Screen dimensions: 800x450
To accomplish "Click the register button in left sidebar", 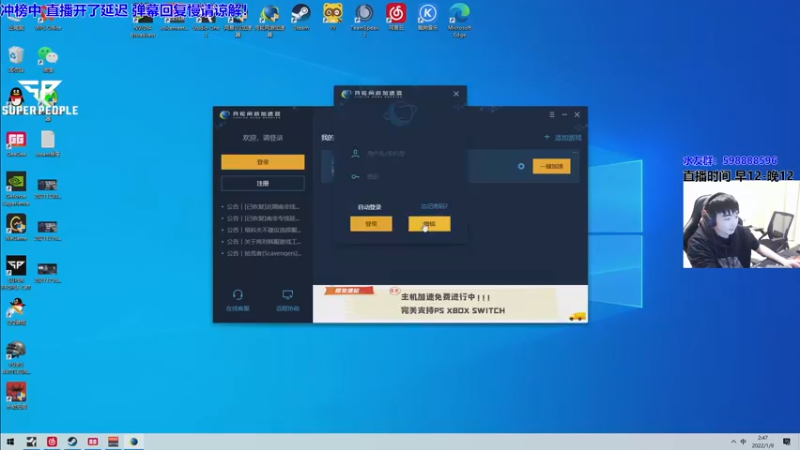I will click(x=263, y=183).
